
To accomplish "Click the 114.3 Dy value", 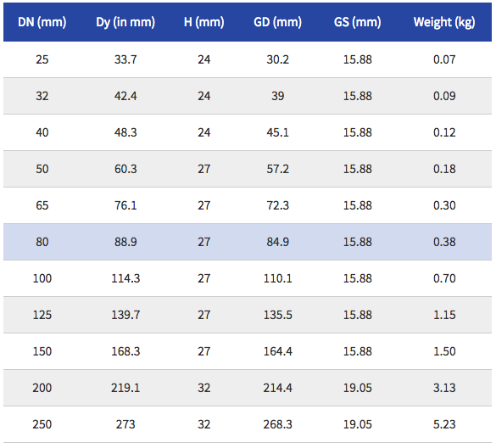I will 125,278.
